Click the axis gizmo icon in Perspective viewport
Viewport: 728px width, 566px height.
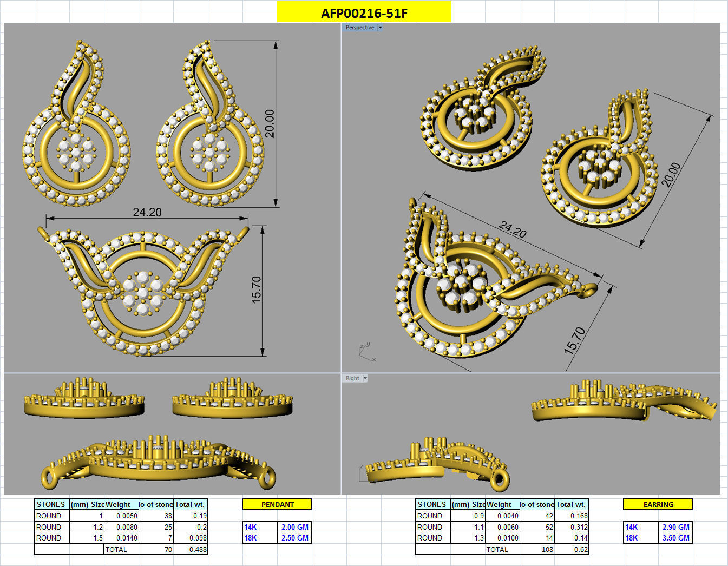[366, 352]
